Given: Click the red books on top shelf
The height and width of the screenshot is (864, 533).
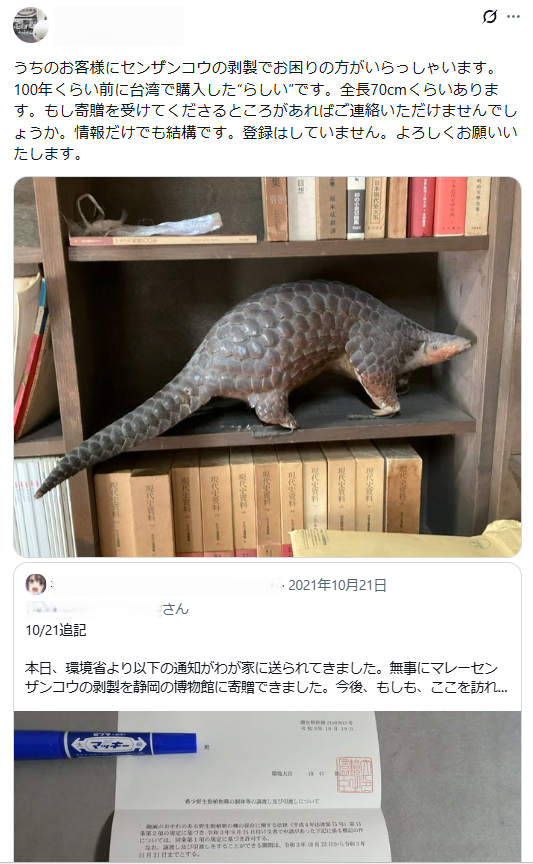Looking at the screenshot, I should point(434,207).
